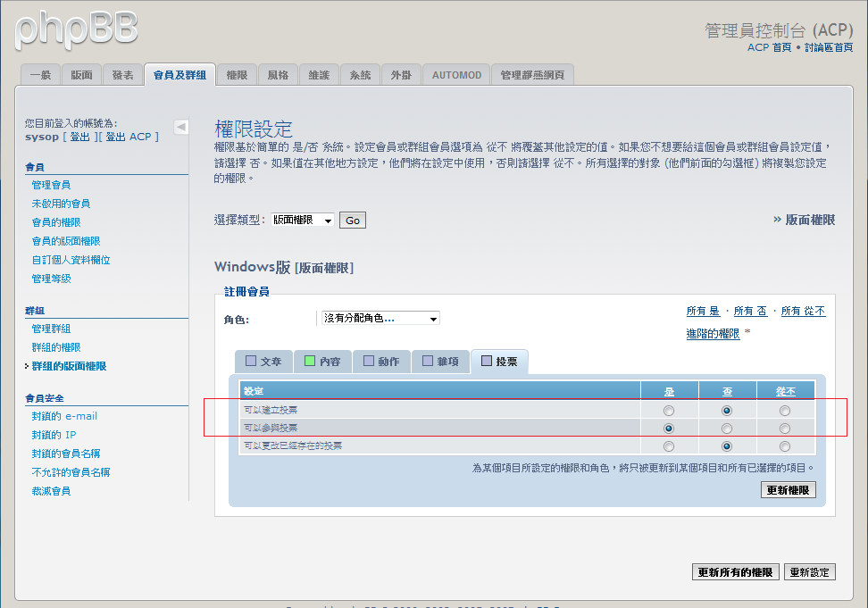The width and height of the screenshot is (868, 608).
Task: Expand 進階的權限 advanced permissions
Action: 713,333
